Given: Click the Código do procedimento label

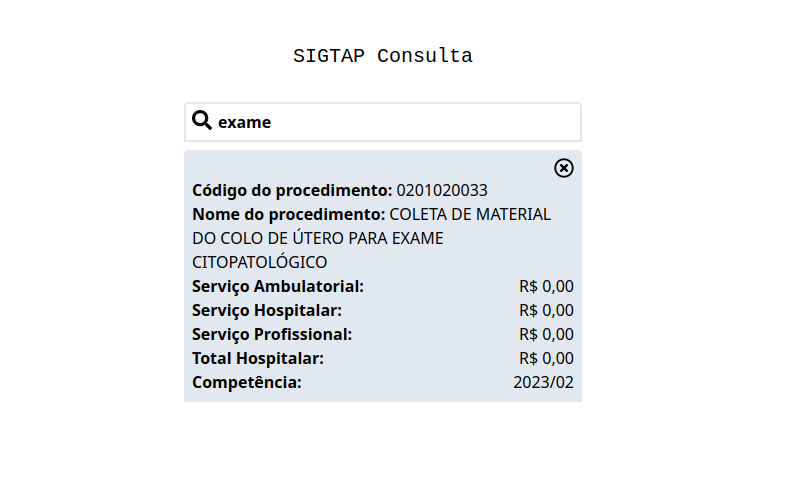Looking at the screenshot, I should (x=292, y=191).
